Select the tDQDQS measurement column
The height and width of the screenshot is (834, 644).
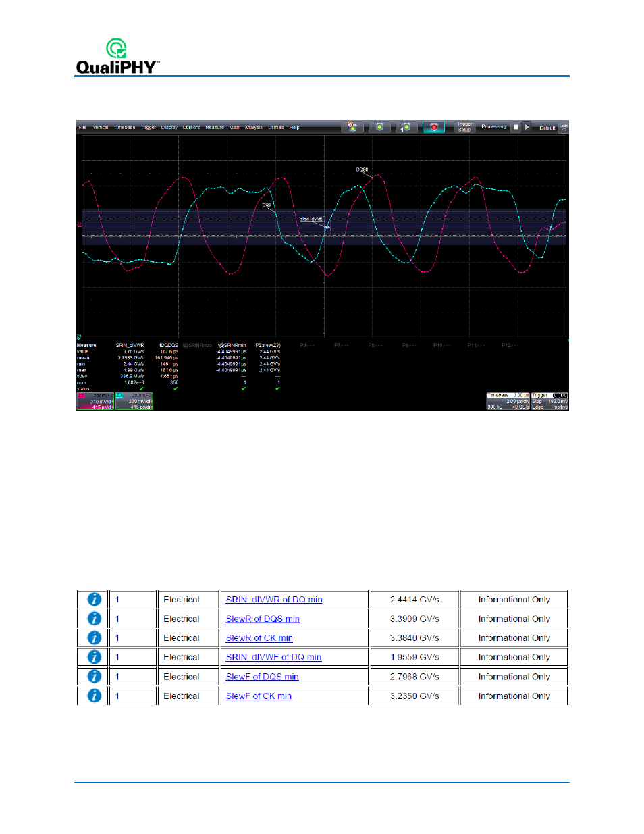(169, 345)
